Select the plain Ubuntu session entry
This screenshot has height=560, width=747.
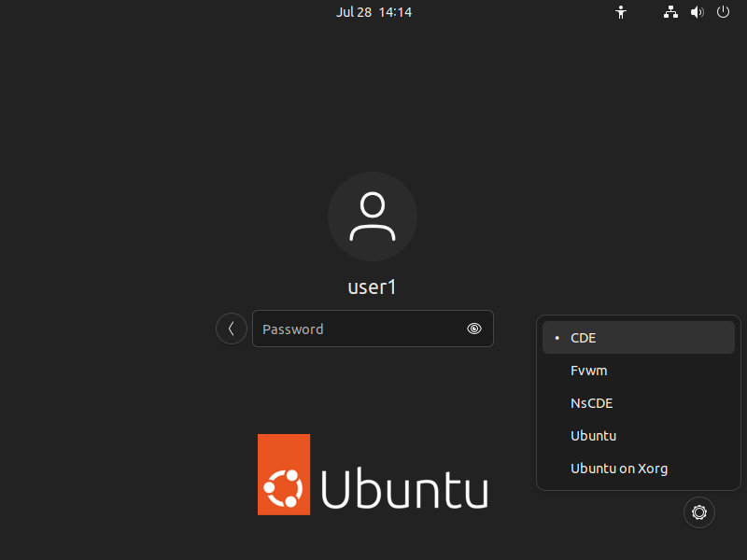(594, 436)
